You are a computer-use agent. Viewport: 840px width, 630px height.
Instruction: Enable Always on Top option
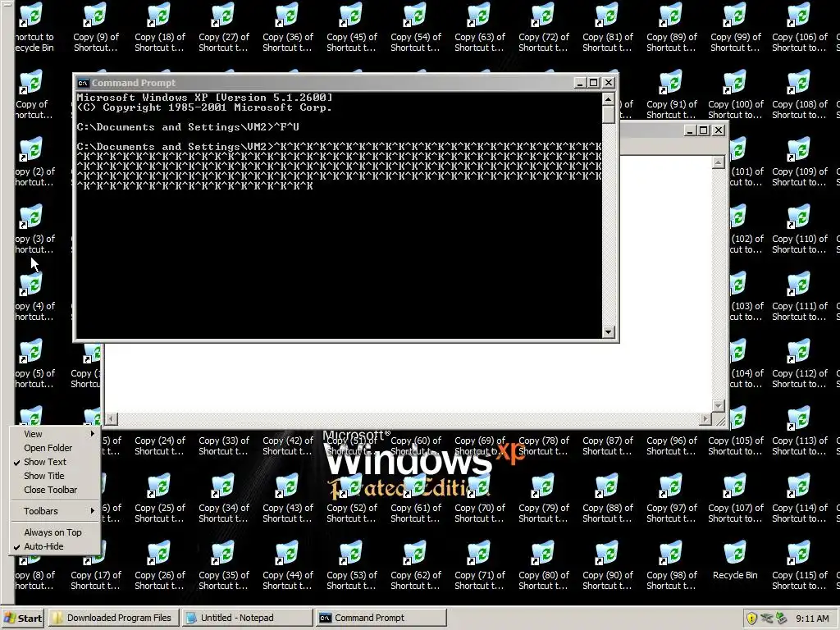[x=55, y=532]
